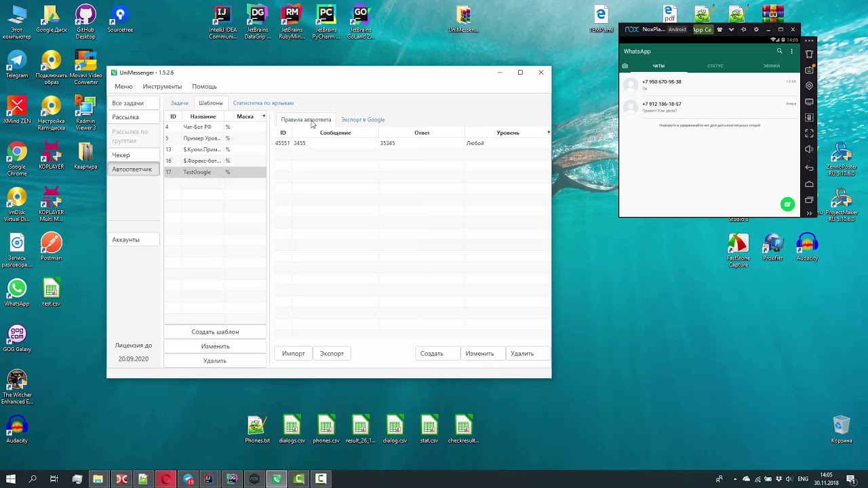Click Nox sidebar volume speaker icon
Image resolution: width=868 pixels, height=488 pixels.
point(809,150)
